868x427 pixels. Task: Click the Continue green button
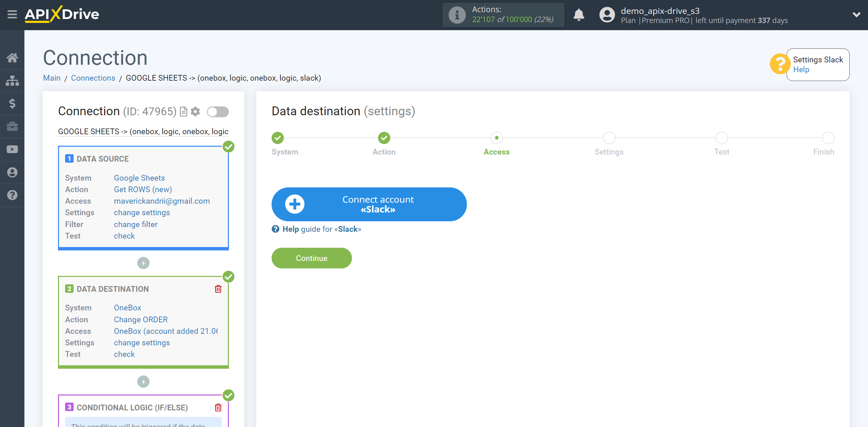312,258
